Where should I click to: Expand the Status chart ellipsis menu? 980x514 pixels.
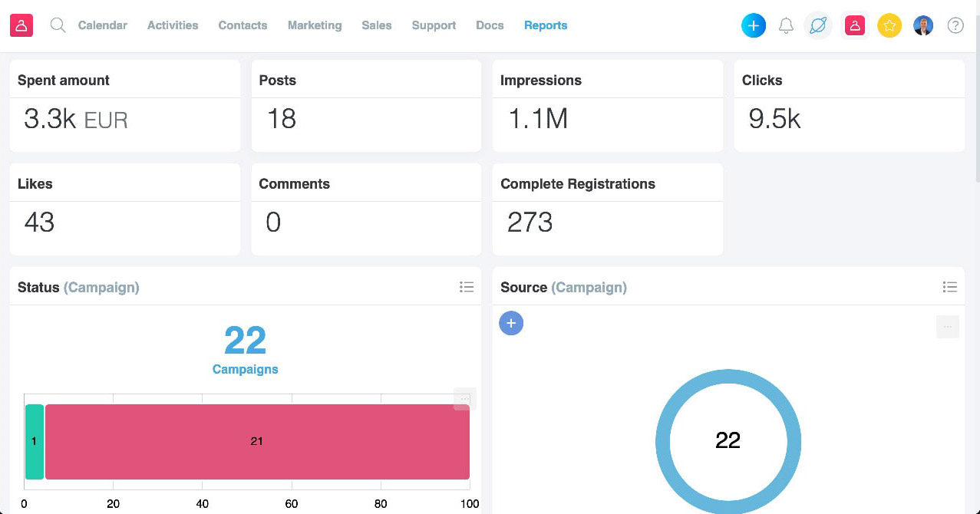pyautogui.click(x=464, y=399)
